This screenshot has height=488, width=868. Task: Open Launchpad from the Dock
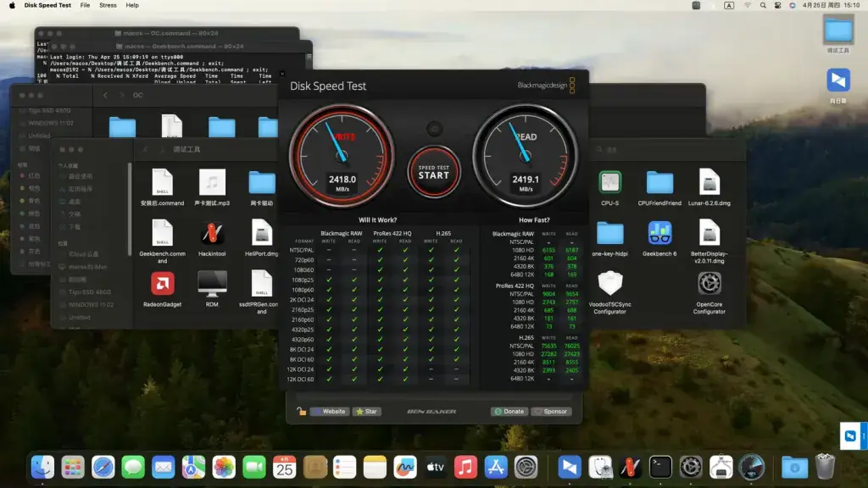(73, 468)
